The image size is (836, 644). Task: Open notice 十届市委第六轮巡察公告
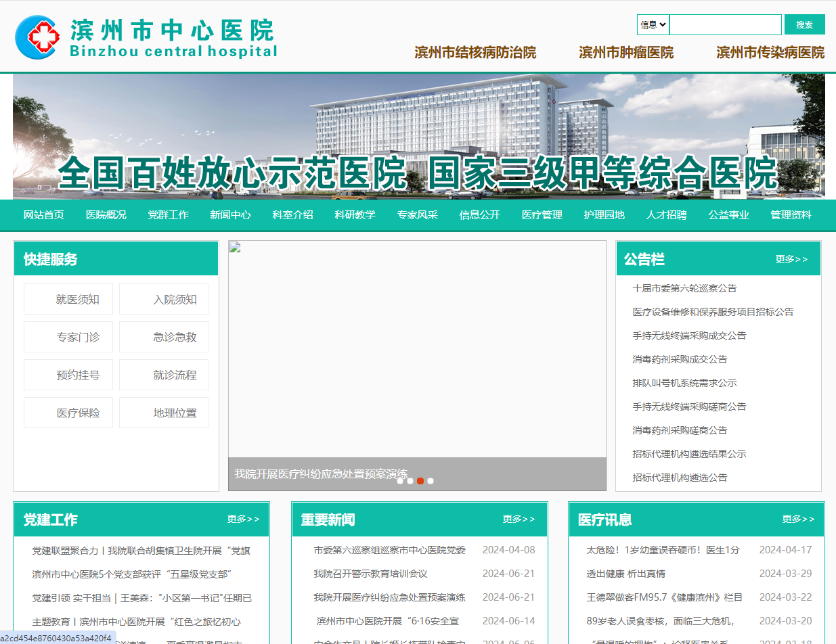click(x=684, y=288)
